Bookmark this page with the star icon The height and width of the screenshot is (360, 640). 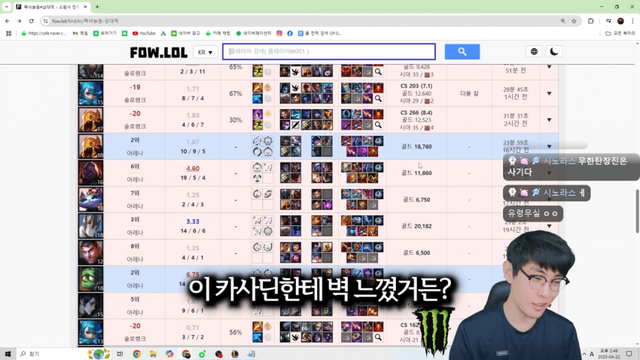tap(574, 21)
